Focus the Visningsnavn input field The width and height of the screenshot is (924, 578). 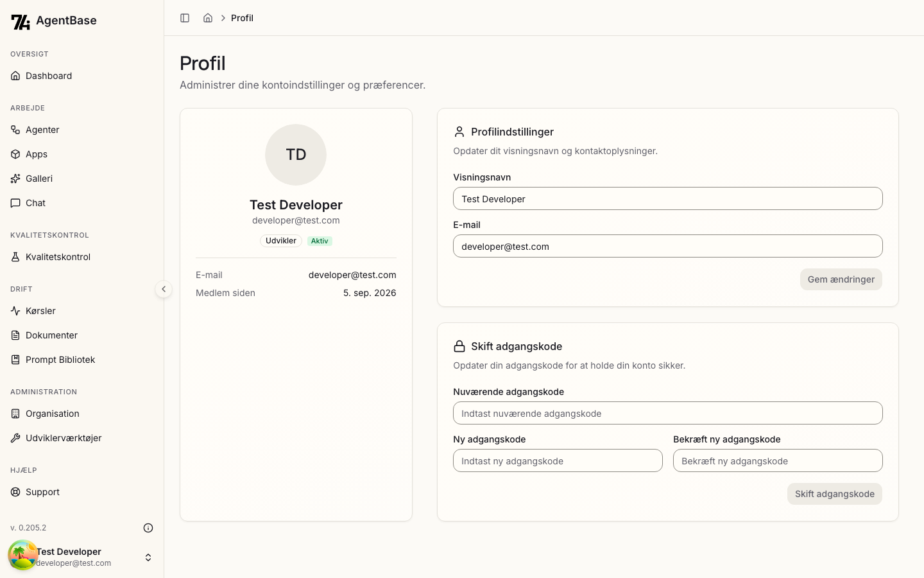(667, 198)
